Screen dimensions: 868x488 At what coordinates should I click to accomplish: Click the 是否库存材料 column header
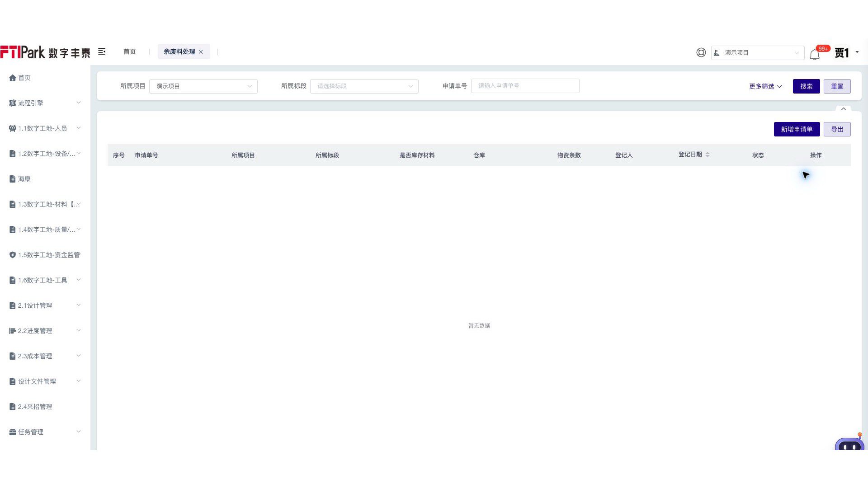(417, 155)
